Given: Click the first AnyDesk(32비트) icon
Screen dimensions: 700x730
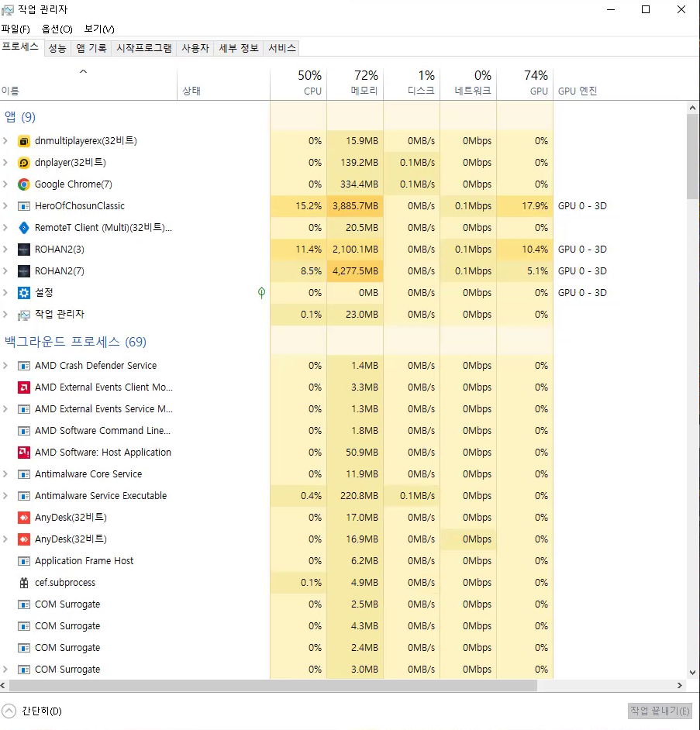Looking at the screenshot, I should click(x=24, y=518).
